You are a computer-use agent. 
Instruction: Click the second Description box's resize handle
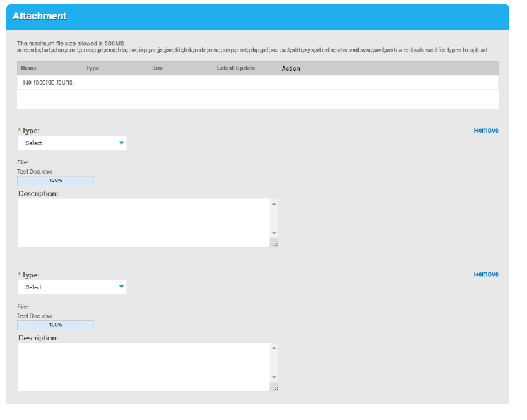click(274, 387)
